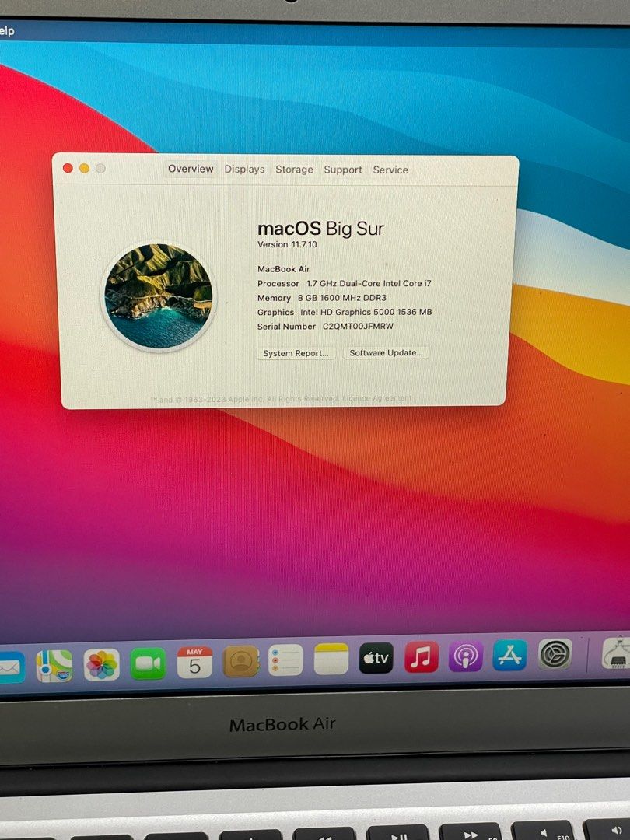Screen dimensions: 630x840
Task: Launch the Apple TV app
Action: [376, 658]
